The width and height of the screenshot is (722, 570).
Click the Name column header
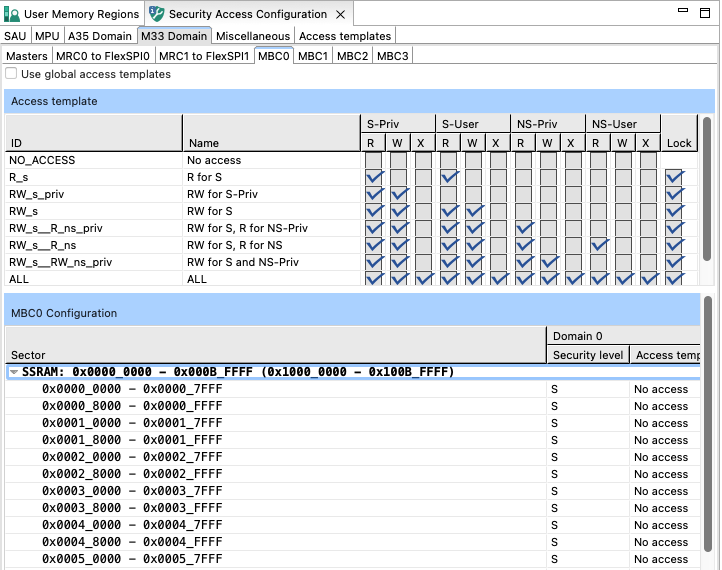coord(270,143)
